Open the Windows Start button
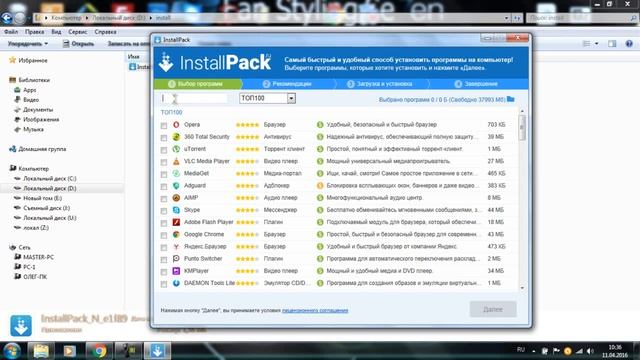The height and width of the screenshot is (360, 640). pyautogui.click(x=11, y=351)
